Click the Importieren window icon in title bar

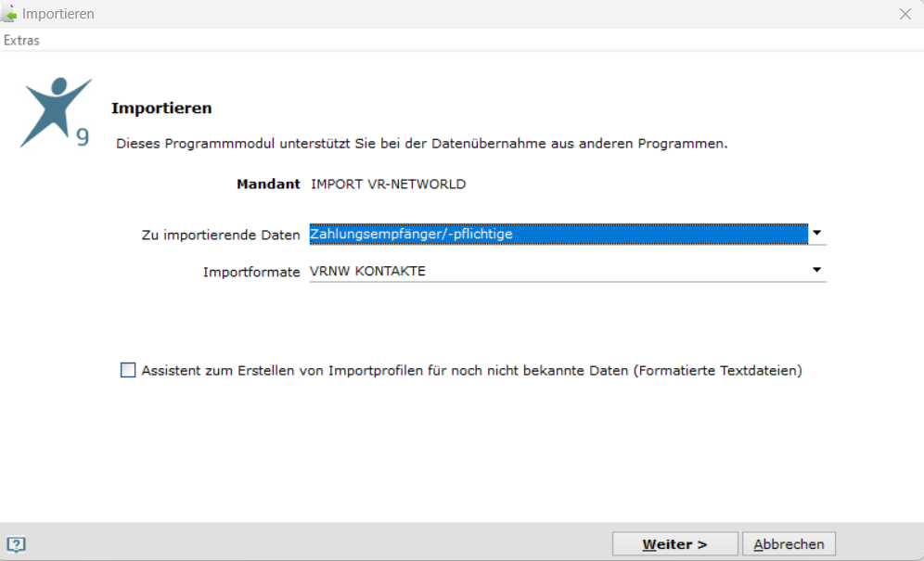[x=8, y=13]
